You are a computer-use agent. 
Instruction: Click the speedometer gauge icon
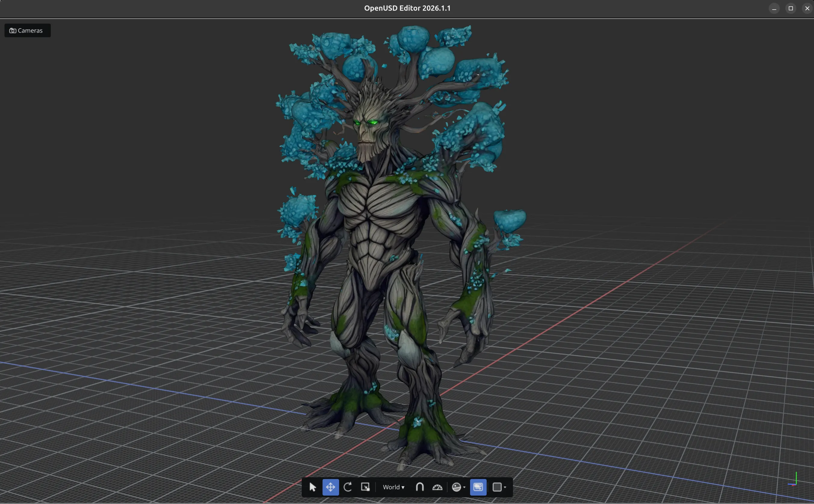tap(437, 487)
